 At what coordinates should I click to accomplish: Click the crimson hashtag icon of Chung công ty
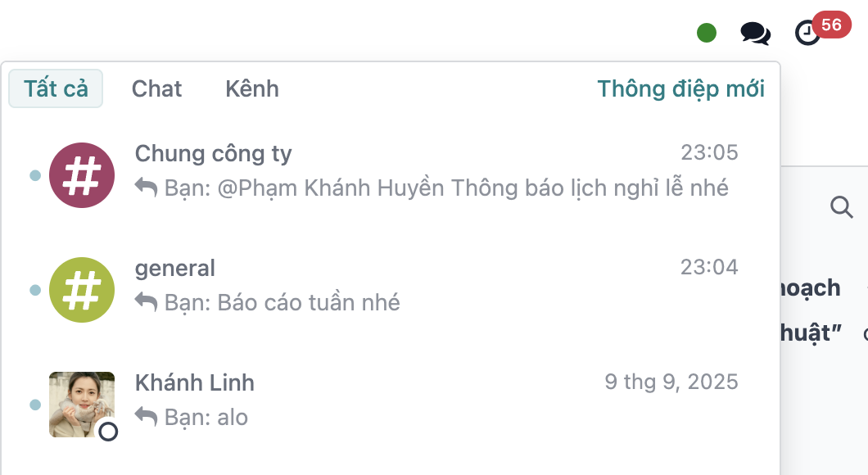click(x=82, y=174)
